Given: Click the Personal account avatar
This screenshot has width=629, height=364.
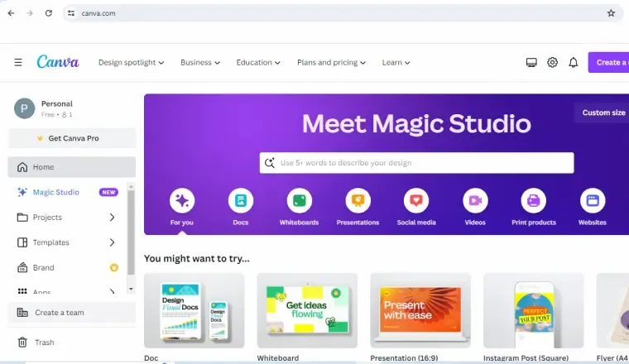Looking at the screenshot, I should click(25, 108).
